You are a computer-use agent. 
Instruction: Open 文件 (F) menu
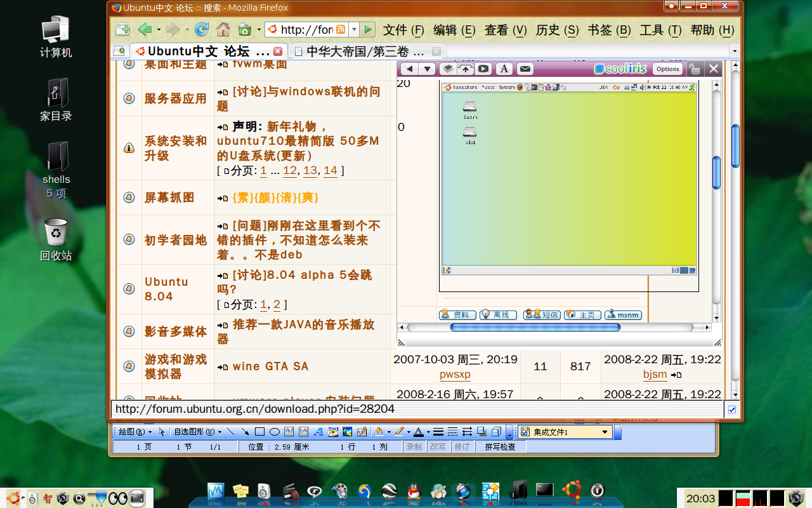click(403, 30)
